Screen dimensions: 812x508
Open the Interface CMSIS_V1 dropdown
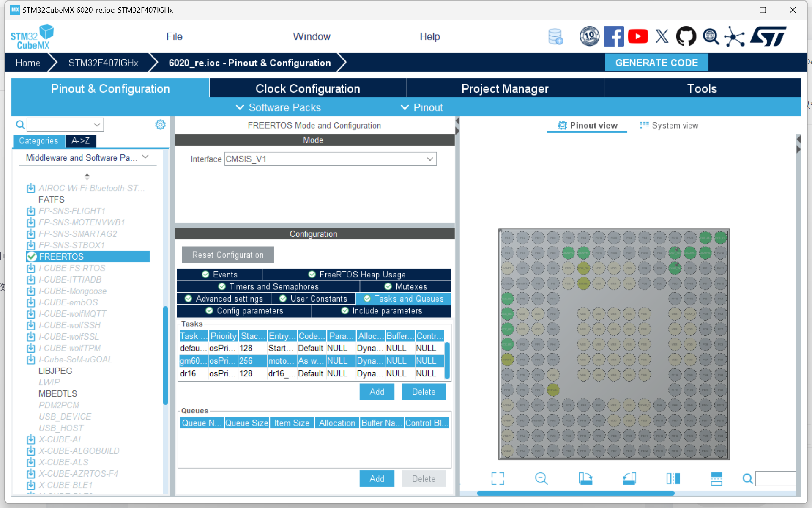click(x=429, y=159)
